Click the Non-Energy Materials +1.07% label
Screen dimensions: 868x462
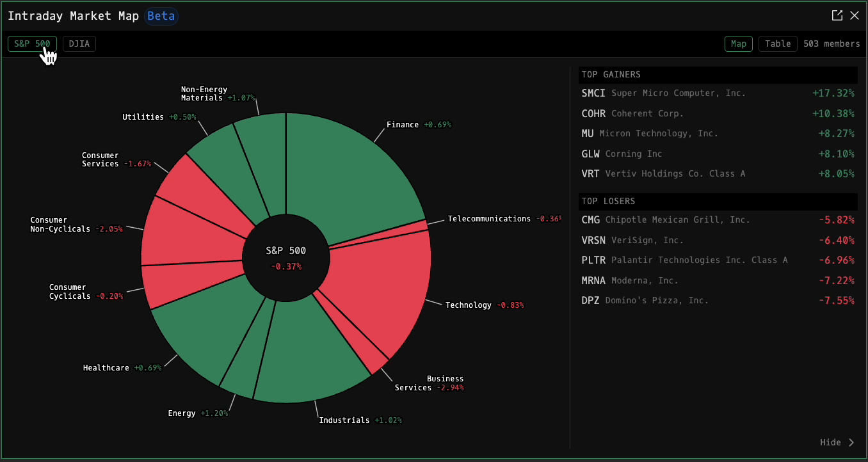tap(218, 93)
